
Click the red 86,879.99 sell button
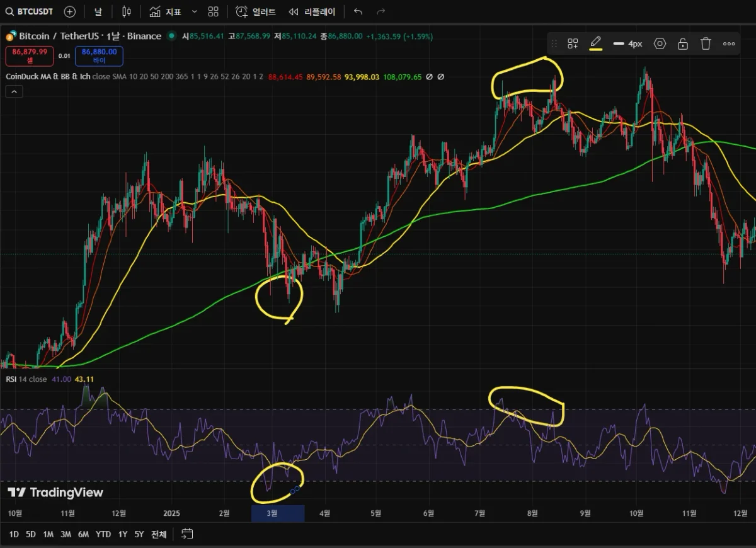tap(30, 56)
